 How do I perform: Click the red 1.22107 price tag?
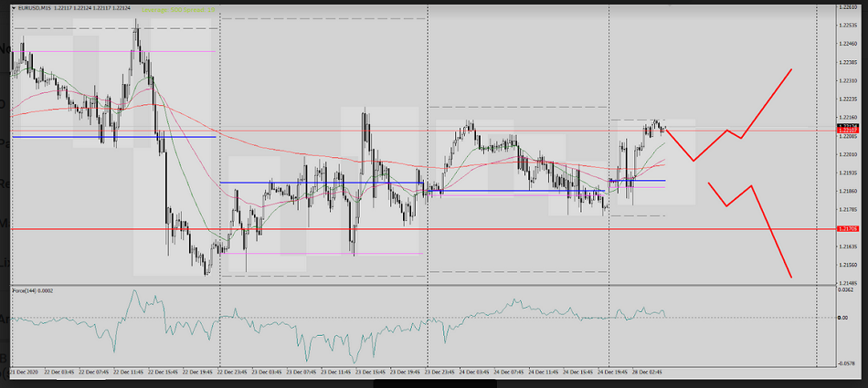846,131
